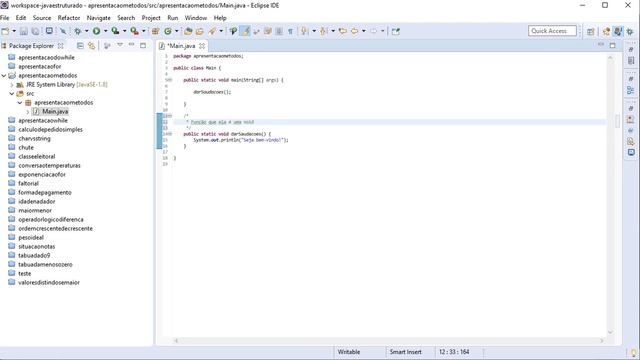Open Package Explorer View Menu triangle

click(x=120, y=45)
